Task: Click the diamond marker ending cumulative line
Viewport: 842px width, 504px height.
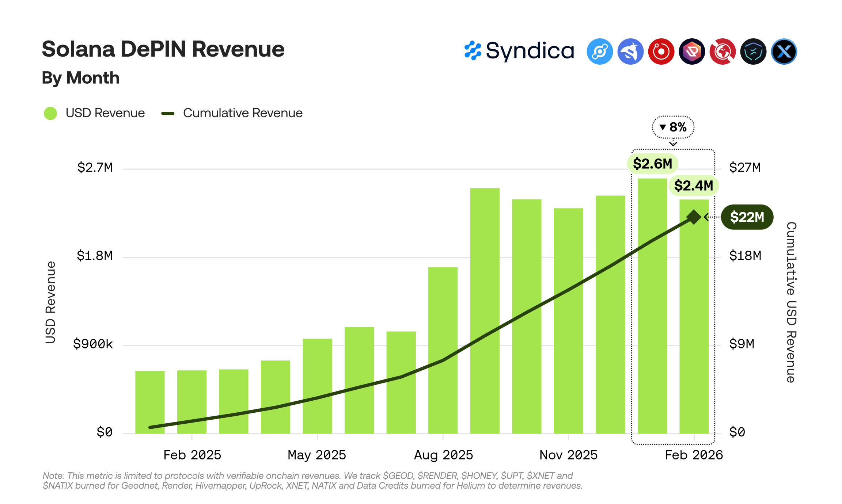Action: [x=694, y=217]
